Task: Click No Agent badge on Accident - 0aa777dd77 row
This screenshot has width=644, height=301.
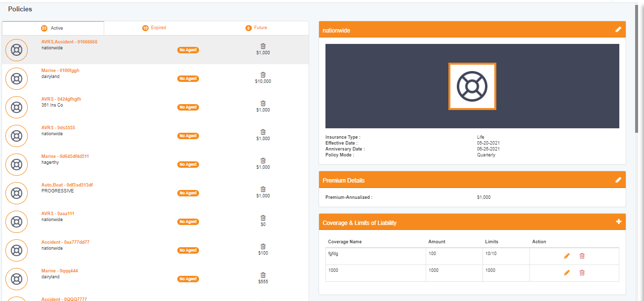Action: tap(188, 250)
